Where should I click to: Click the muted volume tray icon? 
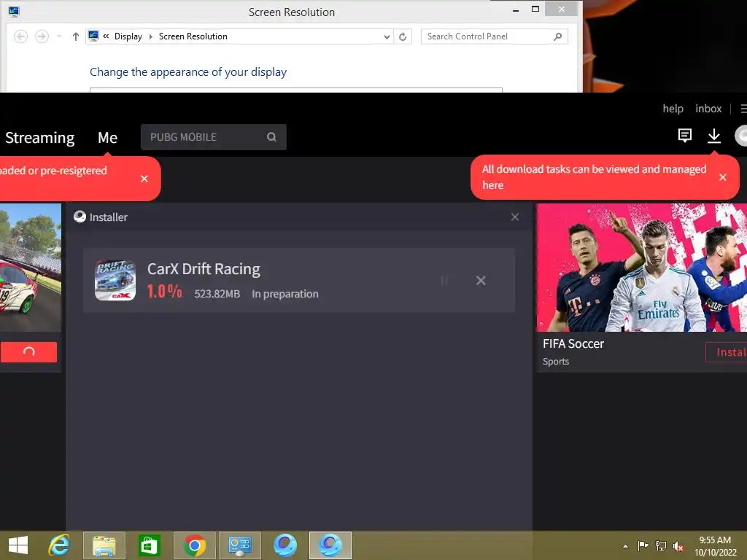pos(678,545)
